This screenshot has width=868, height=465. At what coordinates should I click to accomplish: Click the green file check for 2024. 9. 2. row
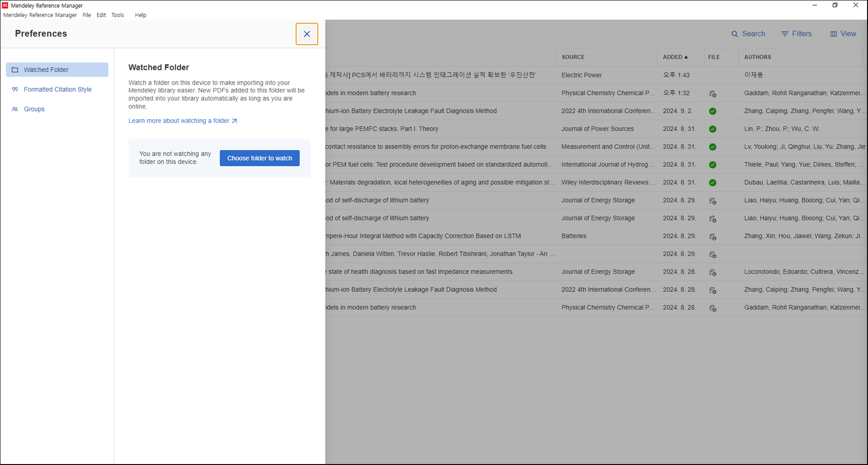click(x=713, y=111)
